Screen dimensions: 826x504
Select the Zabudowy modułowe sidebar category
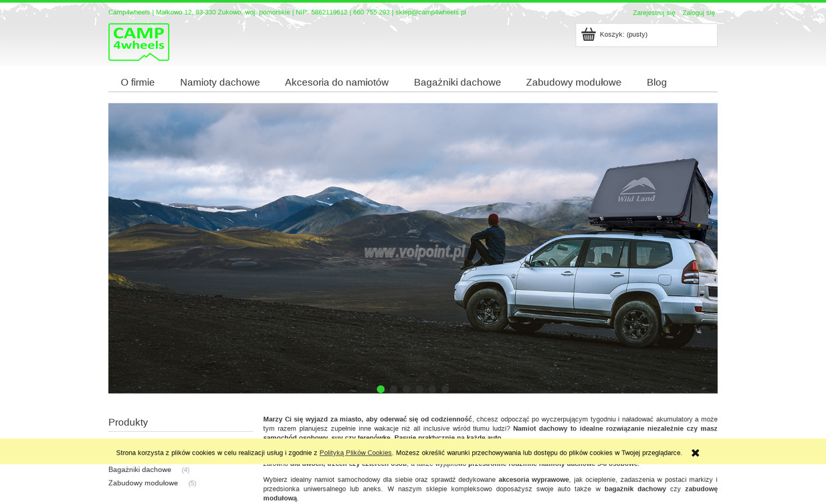pyautogui.click(x=143, y=483)
